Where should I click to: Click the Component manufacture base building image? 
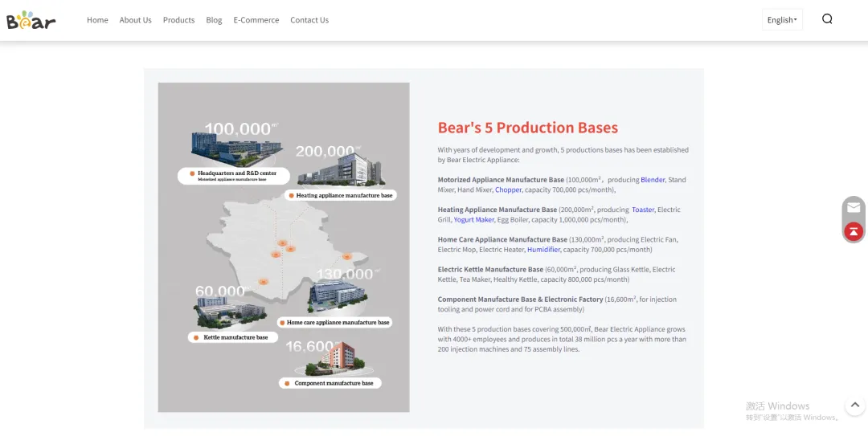tap(334, 360)
